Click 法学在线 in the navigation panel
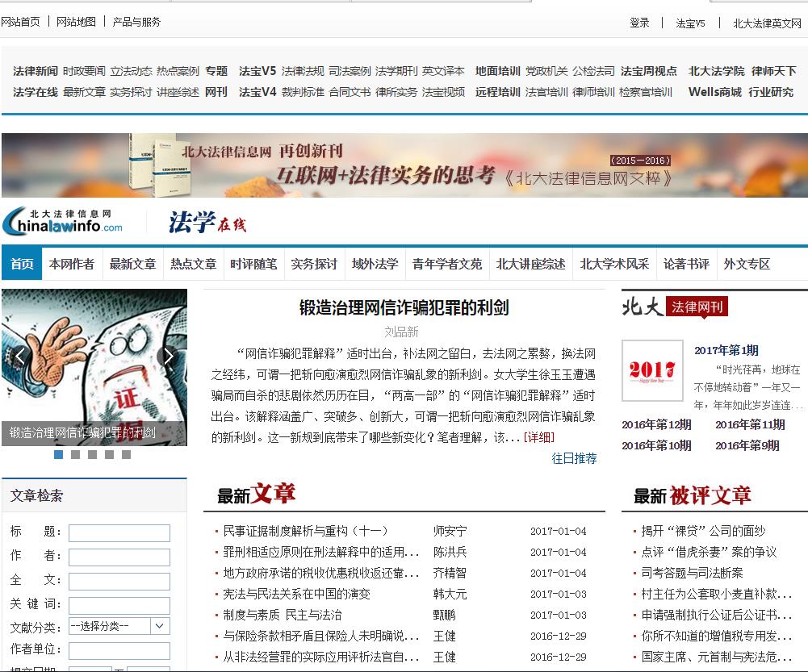 [x=36, y=92]
